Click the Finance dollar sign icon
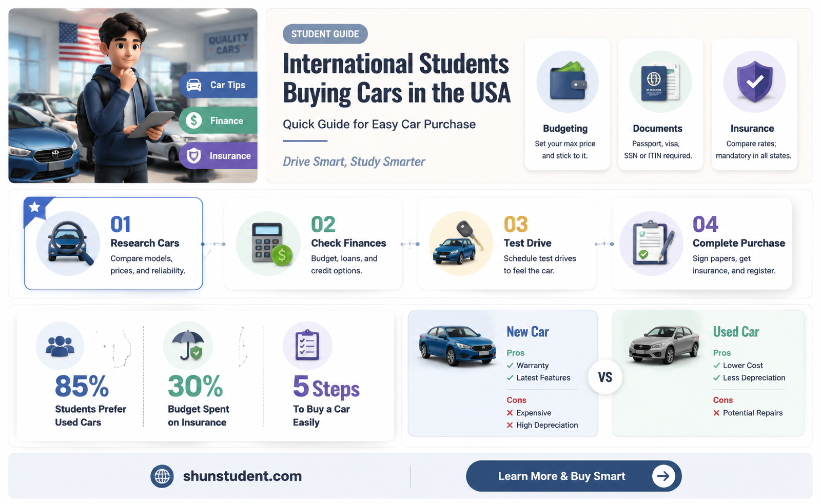Screen dimensions: 821x504 click(x=193, y=120)
